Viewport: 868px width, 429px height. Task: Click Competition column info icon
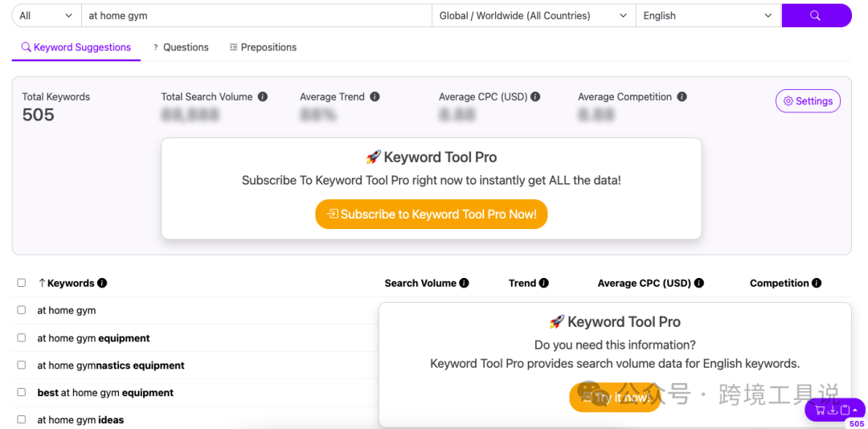coord(817,283)
